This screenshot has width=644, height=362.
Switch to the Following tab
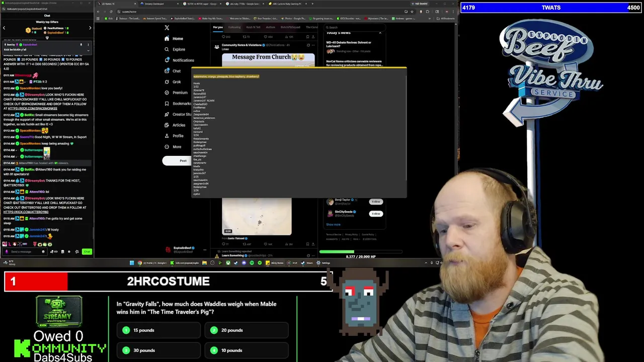coord(234,27)
